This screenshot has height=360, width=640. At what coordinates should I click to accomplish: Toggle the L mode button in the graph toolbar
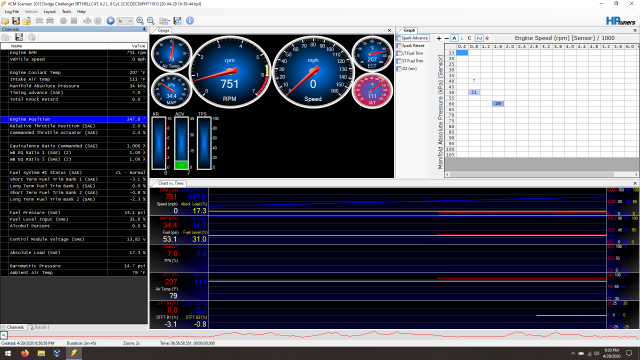pos(462,38)
